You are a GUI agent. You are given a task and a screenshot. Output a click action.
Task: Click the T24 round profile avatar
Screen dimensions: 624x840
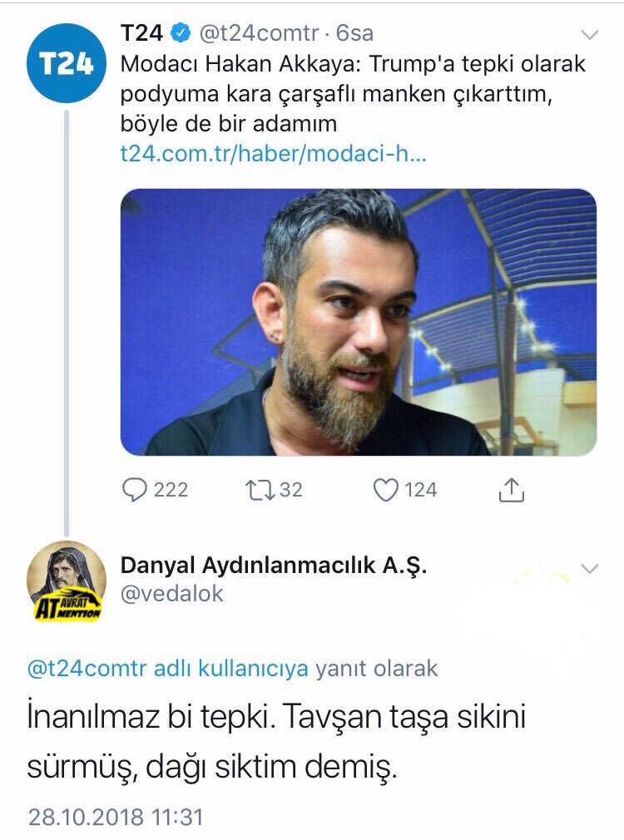[x=67, y=63]
